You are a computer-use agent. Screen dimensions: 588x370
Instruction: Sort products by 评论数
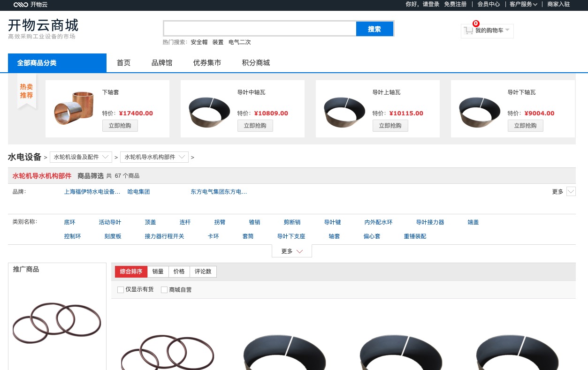(x=203, y=272)
